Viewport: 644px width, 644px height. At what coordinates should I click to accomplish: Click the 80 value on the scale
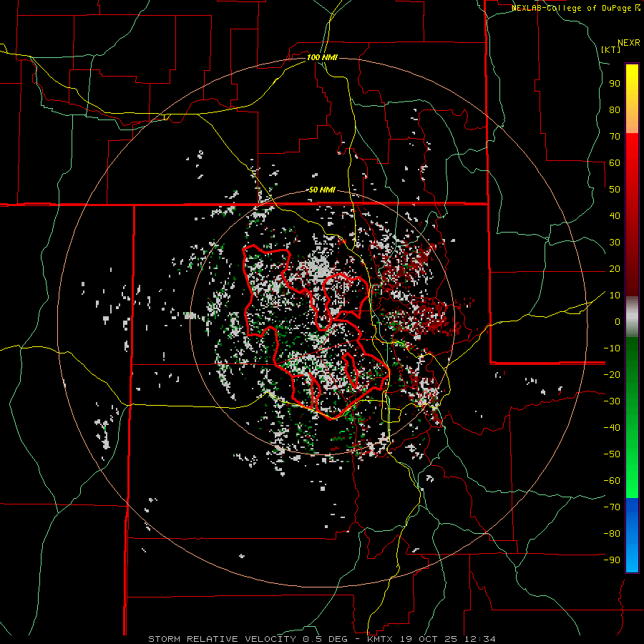(x=615, y=109)
